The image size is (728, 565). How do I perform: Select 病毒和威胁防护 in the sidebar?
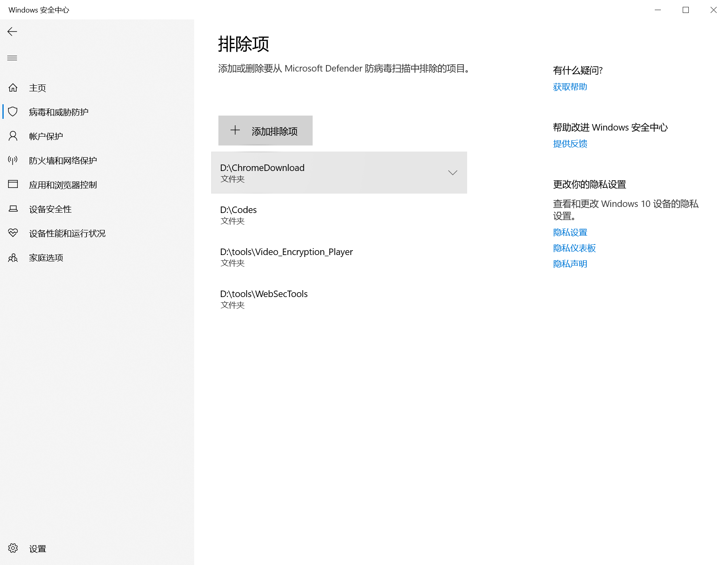tap(97, 112)
